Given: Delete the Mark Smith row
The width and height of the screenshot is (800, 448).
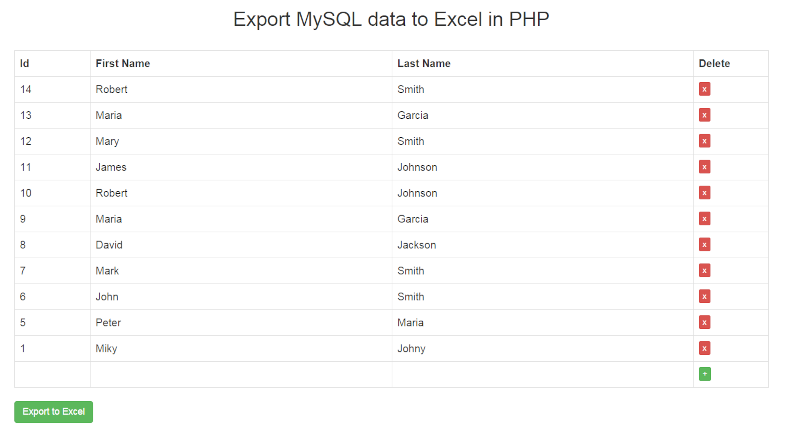Looking at the screenshot, I should [705, 271].
